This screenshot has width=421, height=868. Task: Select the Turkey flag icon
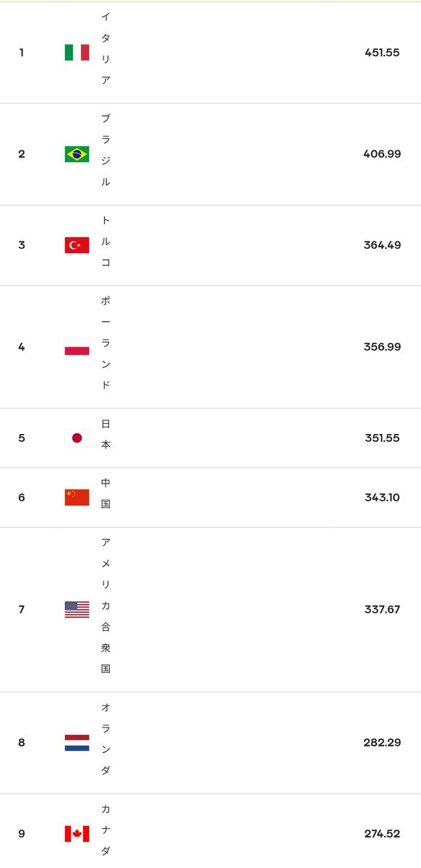(77, 245)
